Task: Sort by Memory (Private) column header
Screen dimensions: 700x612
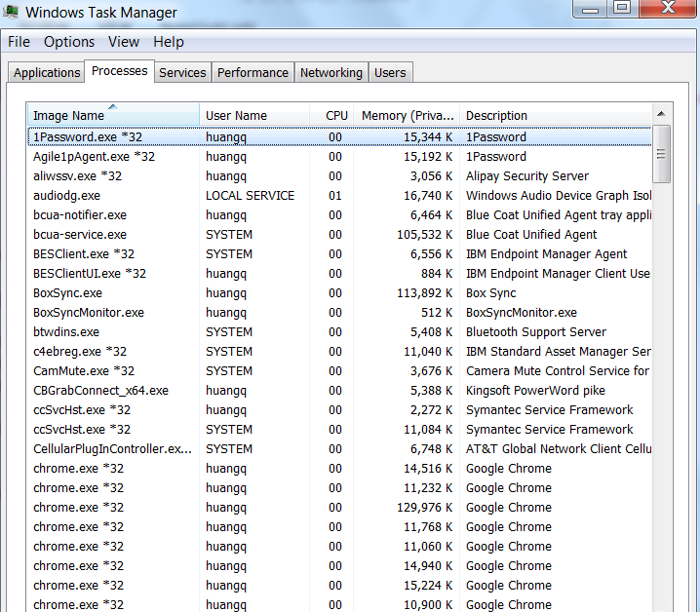Action: (407, 115)
